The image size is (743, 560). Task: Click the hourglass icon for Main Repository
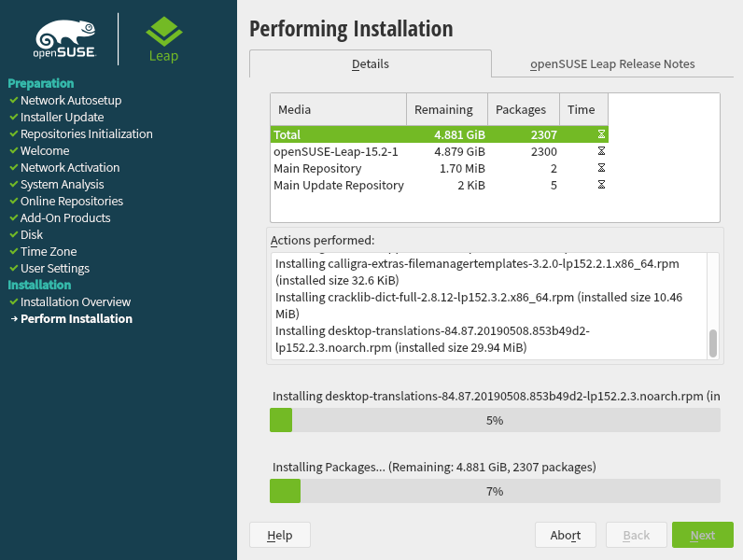click(x=601, y=168)
